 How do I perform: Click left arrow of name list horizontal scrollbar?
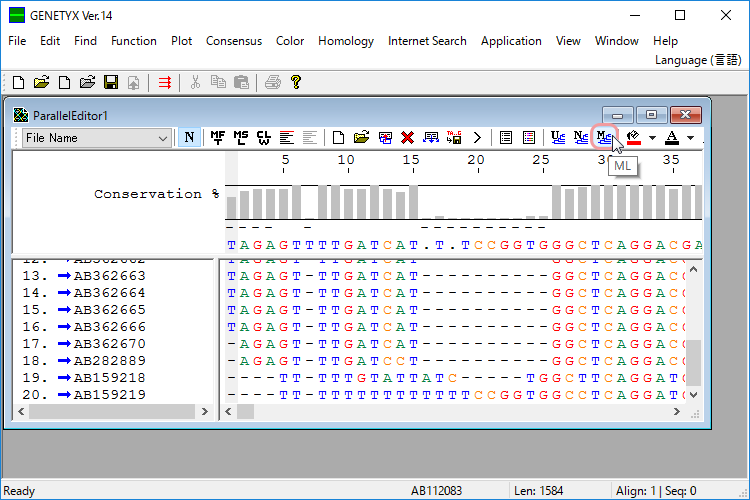click(21, 411)
